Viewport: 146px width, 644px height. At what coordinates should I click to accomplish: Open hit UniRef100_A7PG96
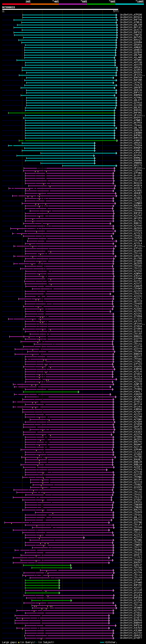(131, 15)
